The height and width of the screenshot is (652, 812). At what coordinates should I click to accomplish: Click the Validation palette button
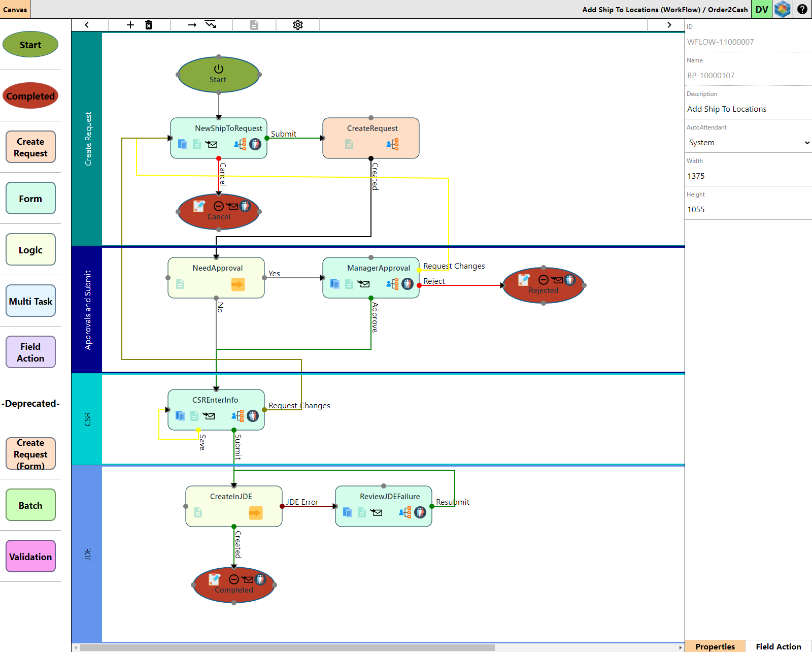click(x=30, y=557)
